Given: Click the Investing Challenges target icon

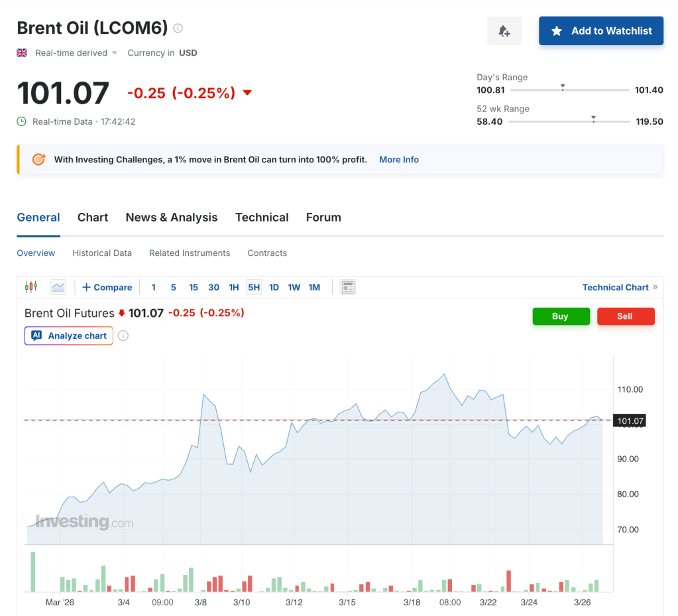Looking at the screenshot, I should 39,159.
